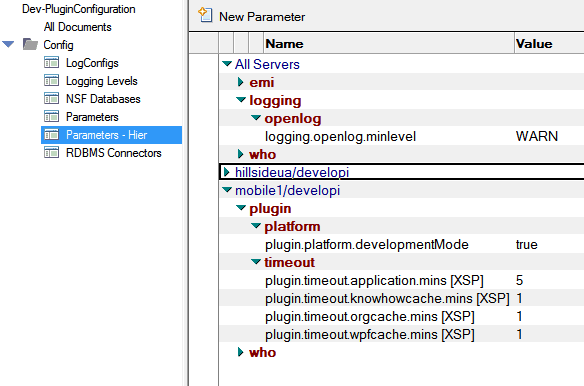This screenshot has height=386, width=584.
Task: Click the true value cell
Action: (527, 244)
